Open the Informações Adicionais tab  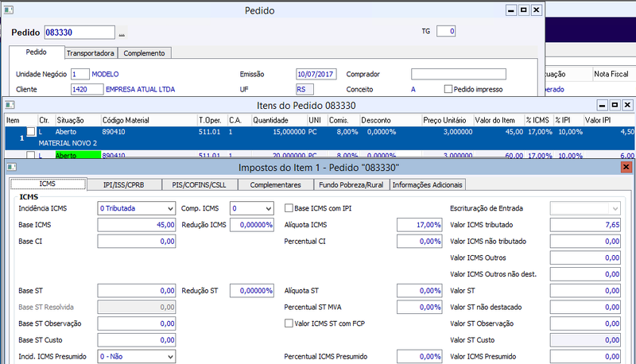pyautogui.click(x=427, y=185)
